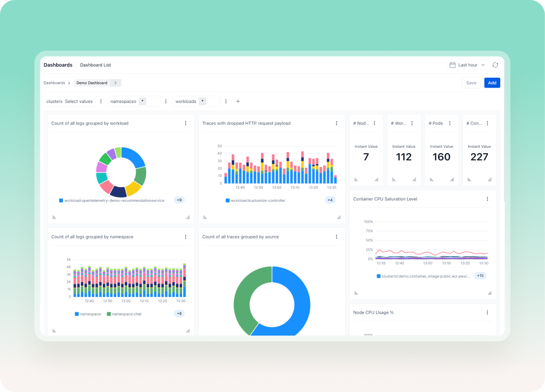Click resize handle of Container CPU Saturation panel

(490, 293)
